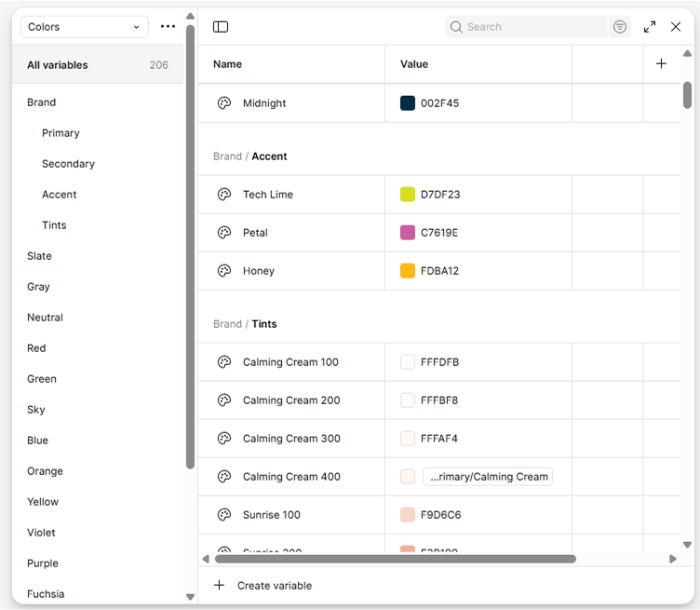Open the Colors collection dropdown

tap(84, 27)
